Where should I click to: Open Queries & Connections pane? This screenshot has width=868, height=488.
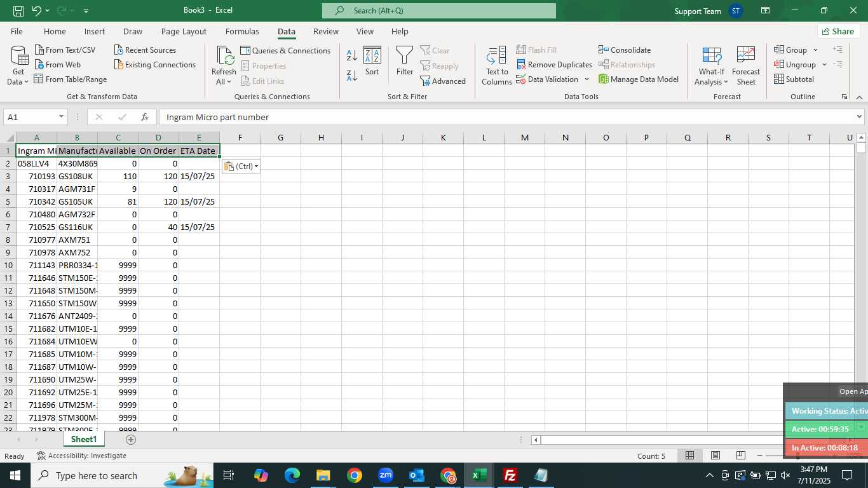[x=285, y=50]
